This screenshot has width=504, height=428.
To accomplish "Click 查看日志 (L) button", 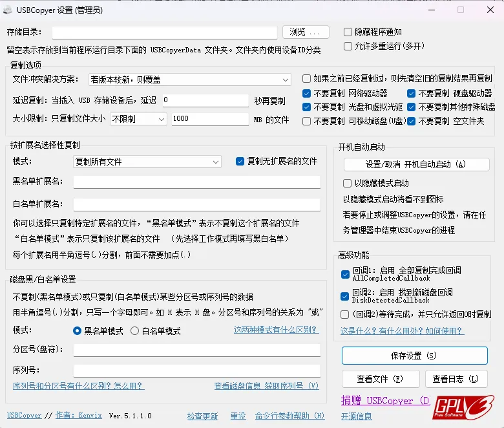I will (456, 379).
